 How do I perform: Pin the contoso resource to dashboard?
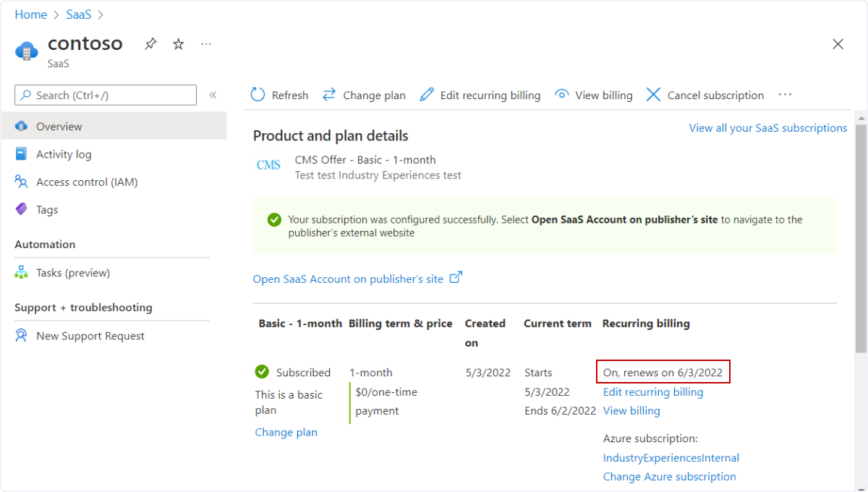tap(150, 44)
